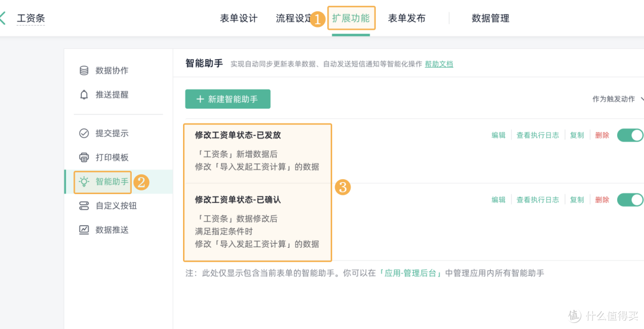Open the 数据管理 tab
The image size is (644, 329).
(x=490, y=18)
